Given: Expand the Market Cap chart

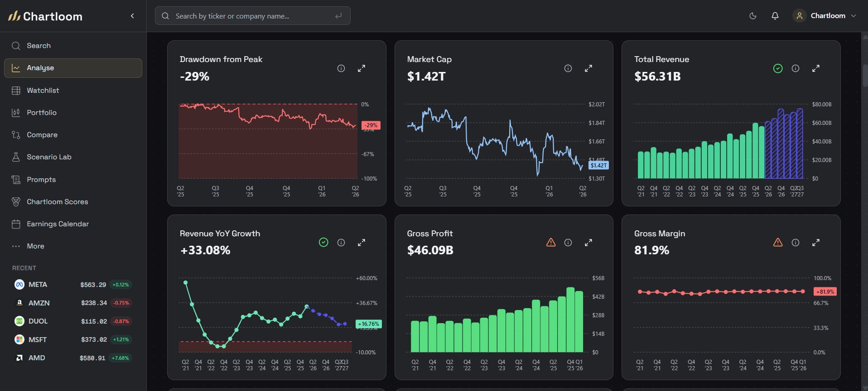Looking at the screenshot, I should [588, 68].
